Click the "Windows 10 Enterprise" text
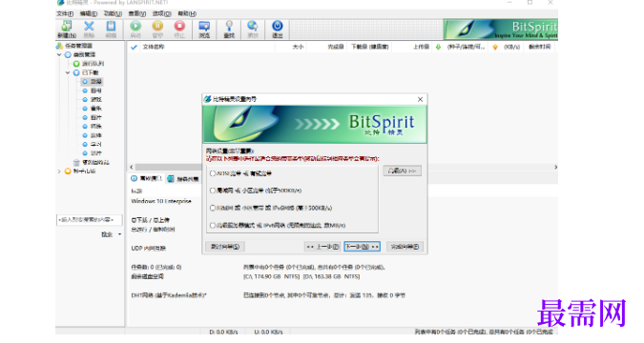Screen dimensions: 644x343 (161, 201)
